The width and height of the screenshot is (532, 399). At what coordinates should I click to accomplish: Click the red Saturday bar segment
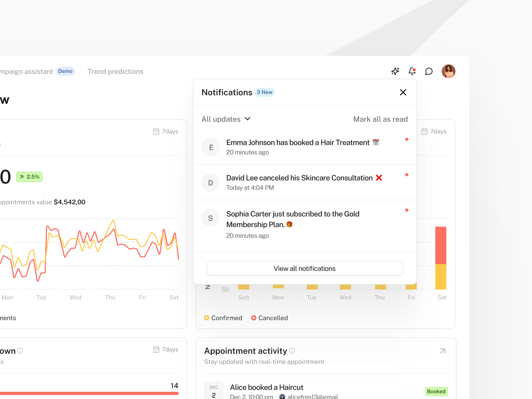(441, 245)
